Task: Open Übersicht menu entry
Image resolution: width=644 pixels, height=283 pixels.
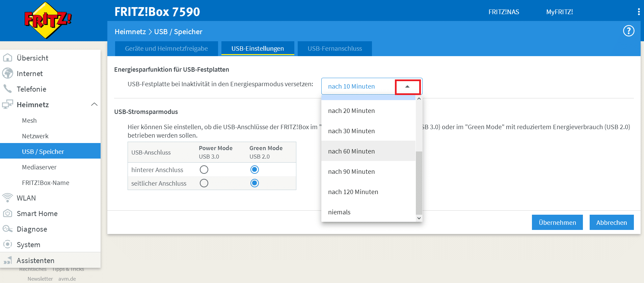Action: tap(50, 58)
